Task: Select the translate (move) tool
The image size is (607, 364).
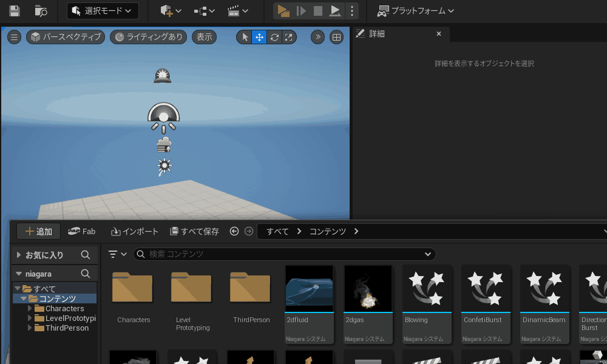Action: click(x=259, y=37)
